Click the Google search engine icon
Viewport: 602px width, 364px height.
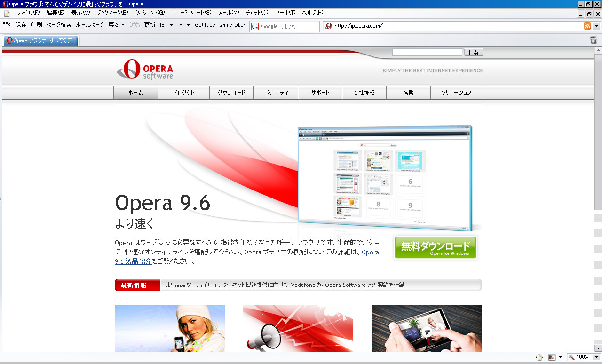coord(255,26)
